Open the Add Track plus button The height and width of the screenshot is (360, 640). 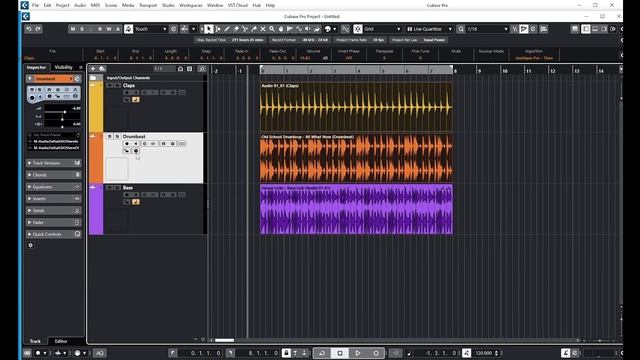point(93,69)
